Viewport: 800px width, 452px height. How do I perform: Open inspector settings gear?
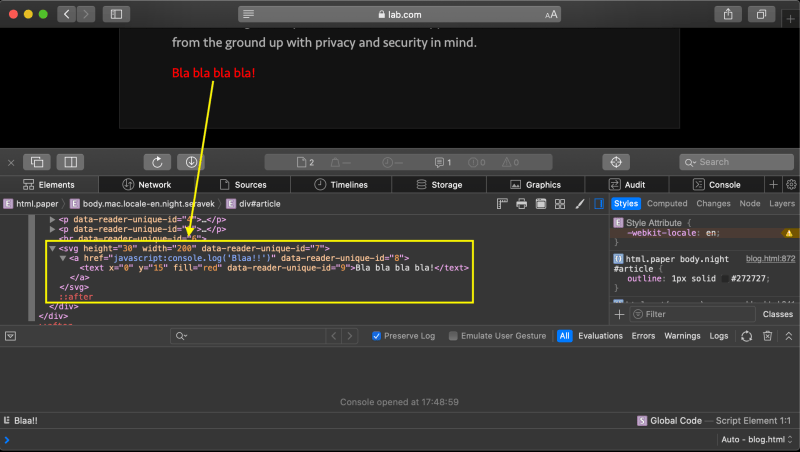point(791,185)
